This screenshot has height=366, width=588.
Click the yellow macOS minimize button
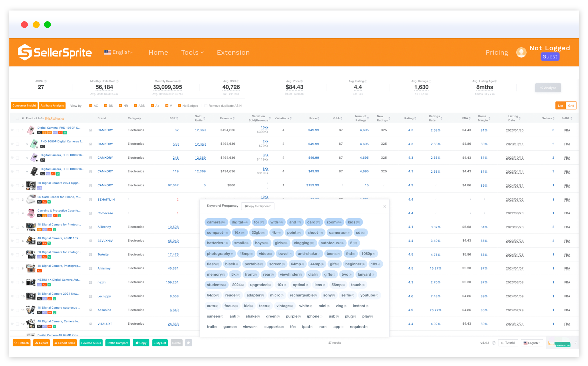(36, 25)
